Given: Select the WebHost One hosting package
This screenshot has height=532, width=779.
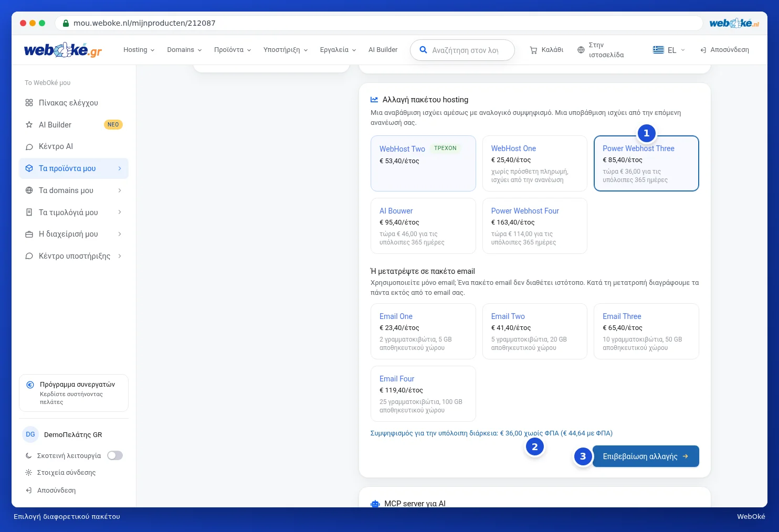Looking at the screenshot, I should pyautogui.click(x=535, y=164).
